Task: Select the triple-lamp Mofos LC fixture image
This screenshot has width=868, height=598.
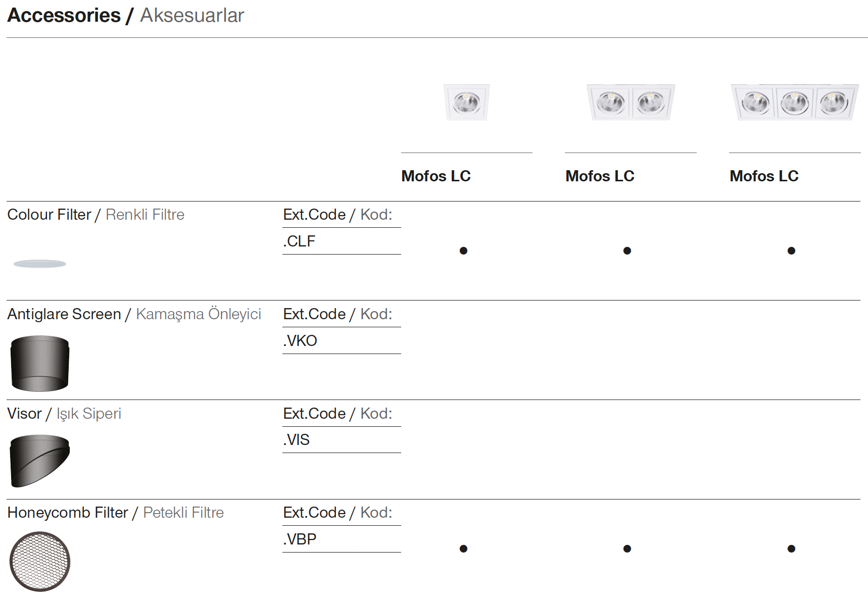Action: click(794, 103)
